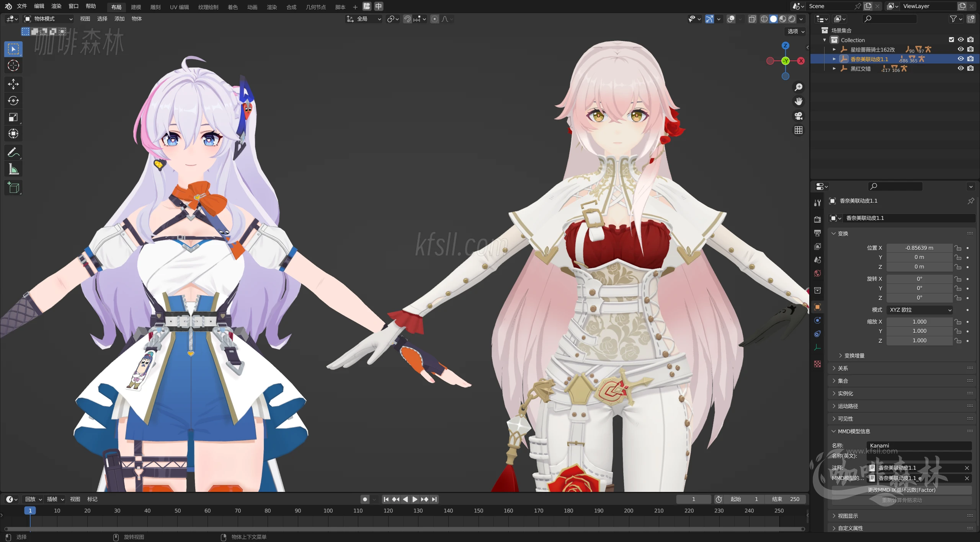Switch to wireframe viewport shading
980x542 pixels.
764,19
